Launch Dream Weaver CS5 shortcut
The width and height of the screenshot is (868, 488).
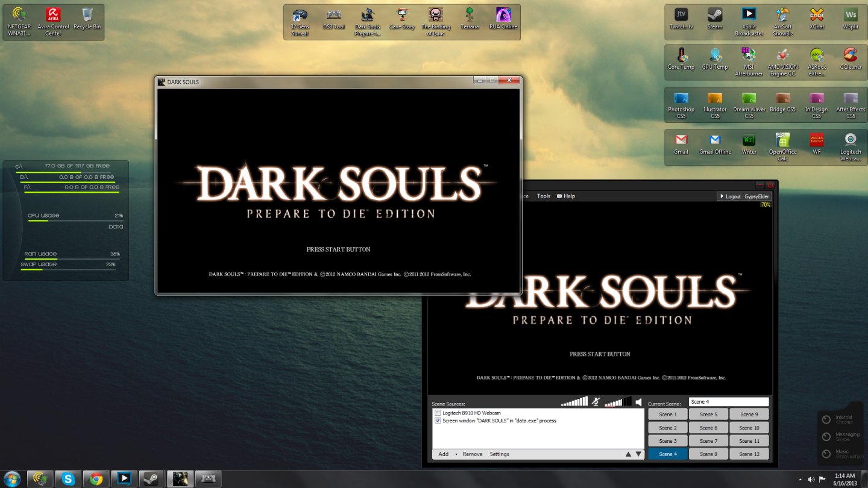coord(749,105)
